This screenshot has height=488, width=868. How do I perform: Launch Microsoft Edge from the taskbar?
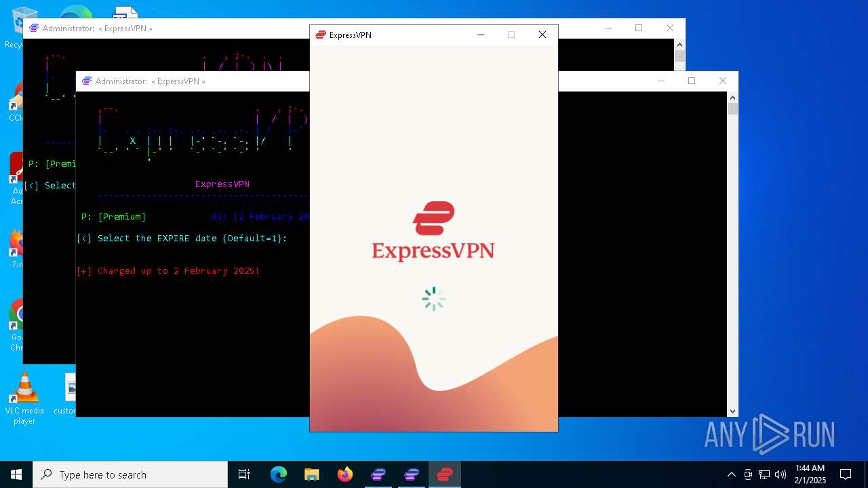pyautogui.click(x=279, y=474)
